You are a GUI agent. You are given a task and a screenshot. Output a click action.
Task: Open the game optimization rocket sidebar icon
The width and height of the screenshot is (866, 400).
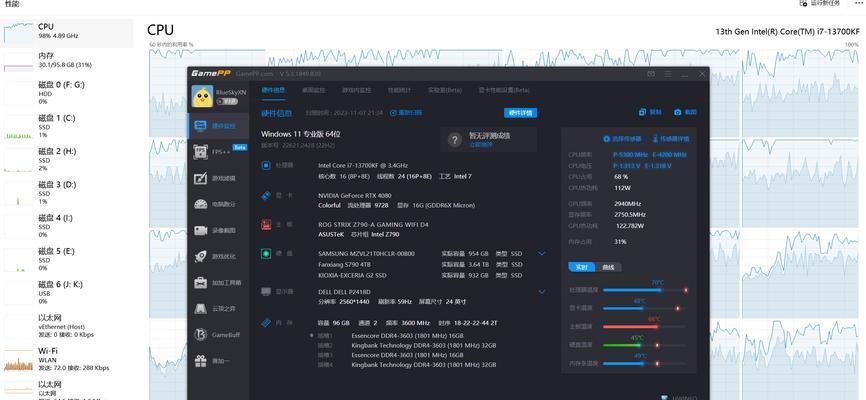point(200,256)
